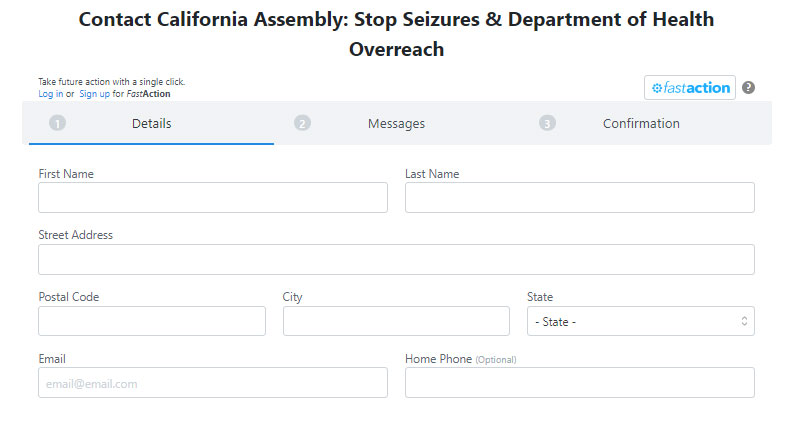Switch to the Messages tab
This screenshot has height=442, width=808.
[x=396, y=124]
